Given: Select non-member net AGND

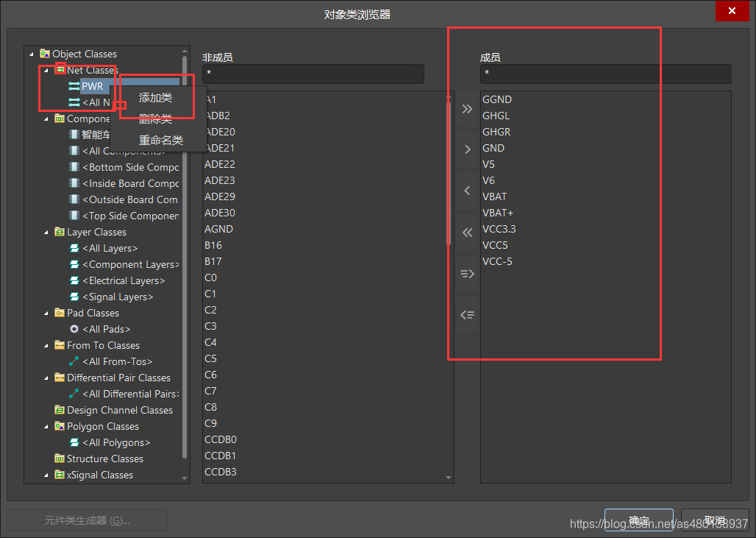Looking at the screenshot, I should (218, 229).
